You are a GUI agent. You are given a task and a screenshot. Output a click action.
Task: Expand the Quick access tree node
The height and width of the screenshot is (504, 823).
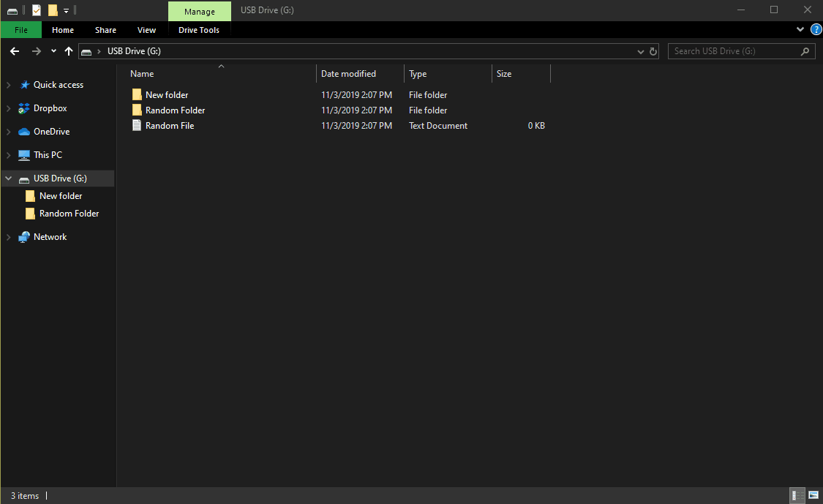(8, 85)
